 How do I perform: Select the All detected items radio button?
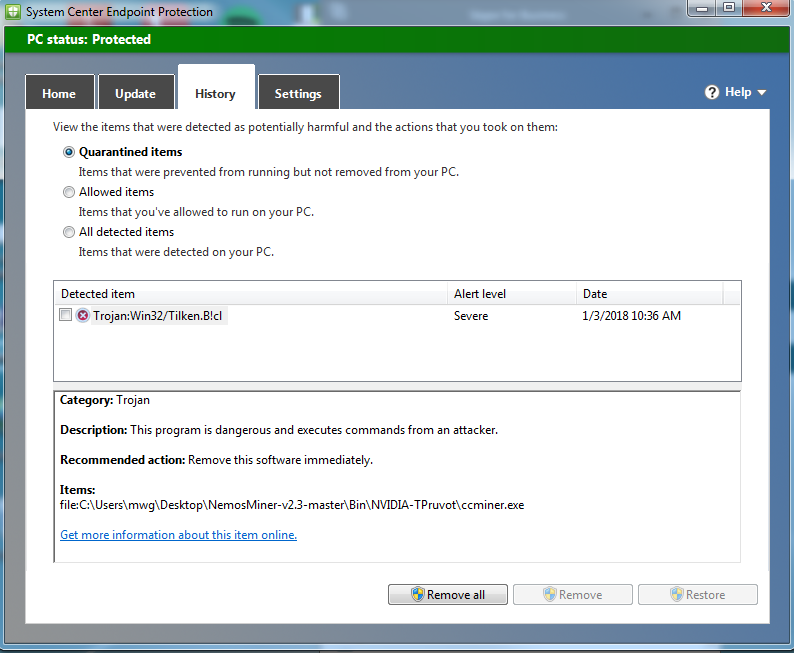tap(69, 232)
